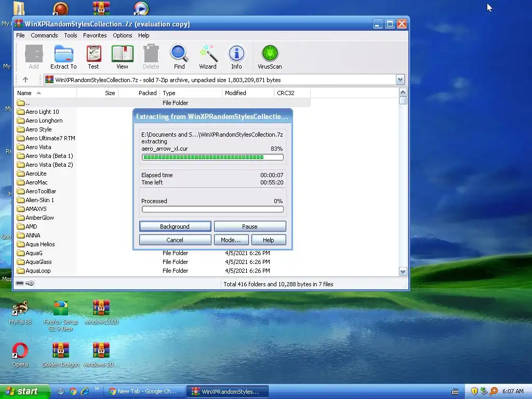Viewport: 532px width, 399px height.
Task: Show archive Info toolbar icon
Action: click(236, 57)
